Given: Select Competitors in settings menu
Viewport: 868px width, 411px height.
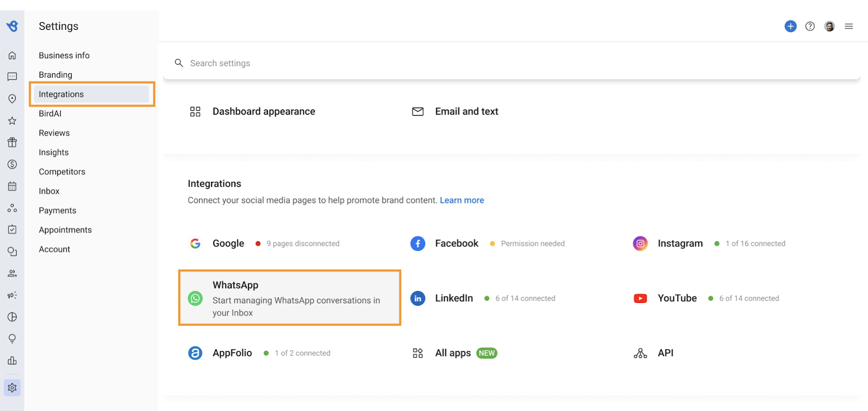Looking at the screenshot, I should pos(62,172).
